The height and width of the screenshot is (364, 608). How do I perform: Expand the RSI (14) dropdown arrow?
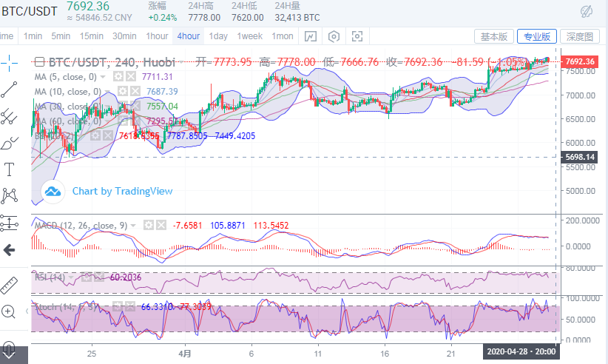pyautogui.click(x=71, y=277)
